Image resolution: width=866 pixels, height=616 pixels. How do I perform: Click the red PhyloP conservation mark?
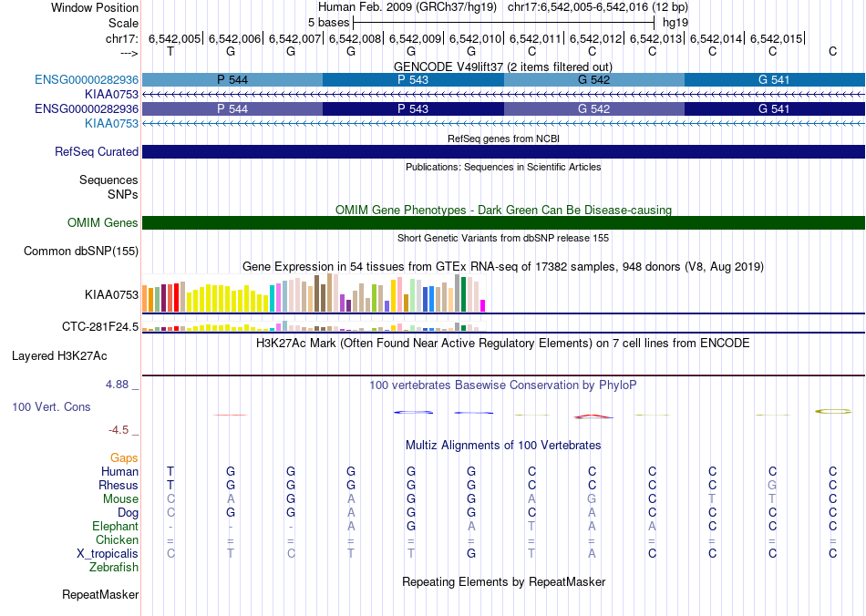[x=231, y=415]
